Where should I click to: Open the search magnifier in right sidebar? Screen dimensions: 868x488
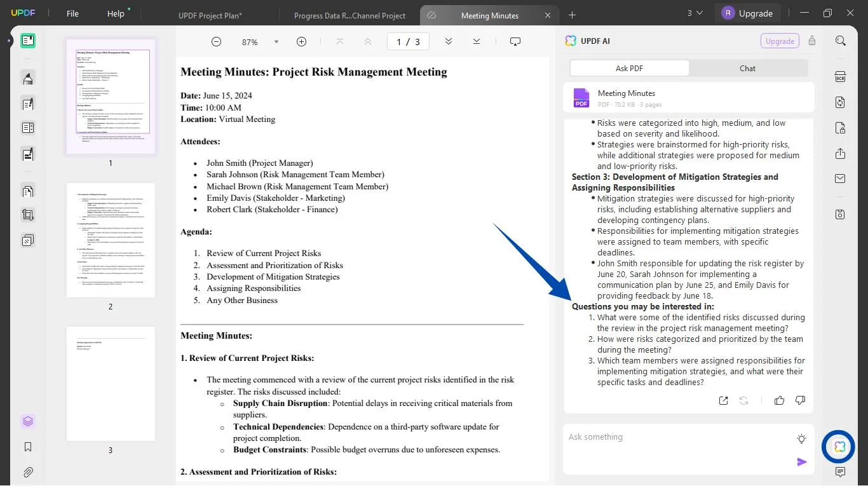[841, 41]
